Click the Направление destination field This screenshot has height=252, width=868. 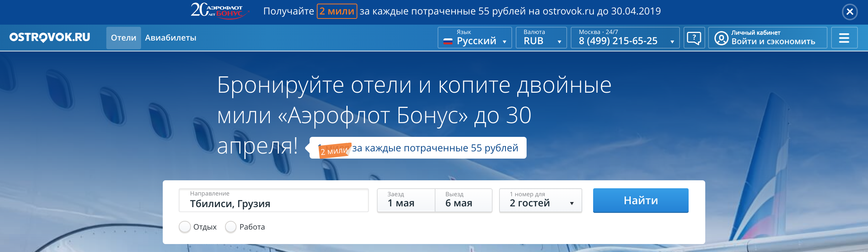click(x=274, y=200)
